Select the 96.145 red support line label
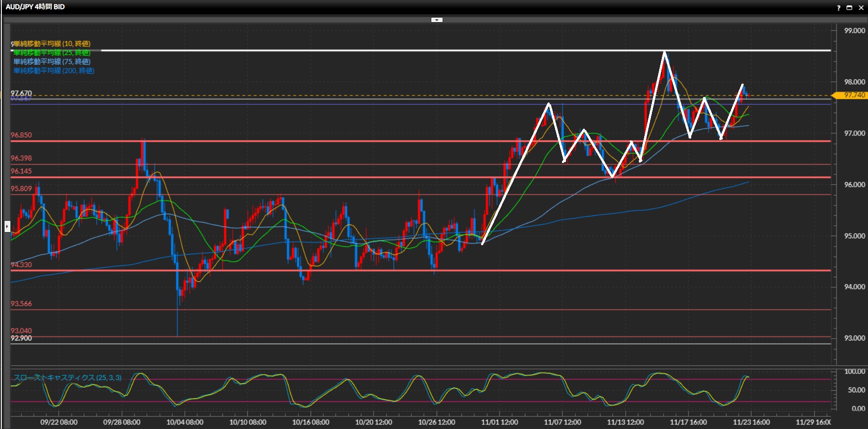The width and height of the screenshot is (868, 429). pyautogui.click(x=21, y=171)
